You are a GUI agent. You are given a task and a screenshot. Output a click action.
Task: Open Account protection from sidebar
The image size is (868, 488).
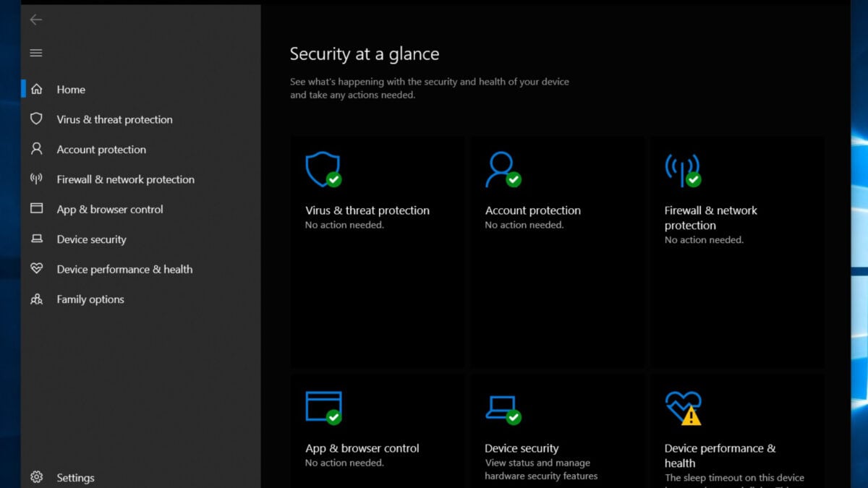(101, 150)
